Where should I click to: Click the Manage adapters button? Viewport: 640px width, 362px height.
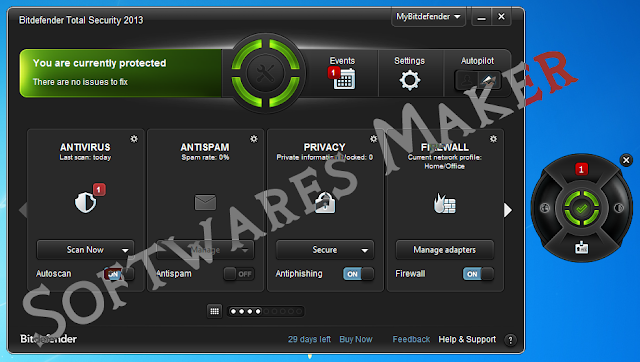tap(444, 250)
